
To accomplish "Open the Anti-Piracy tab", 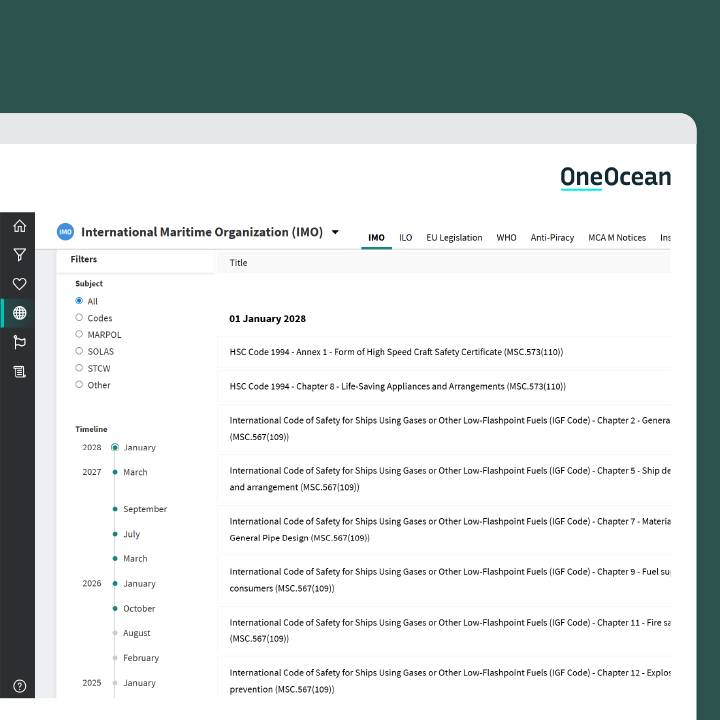I will [x=552, y=238].
